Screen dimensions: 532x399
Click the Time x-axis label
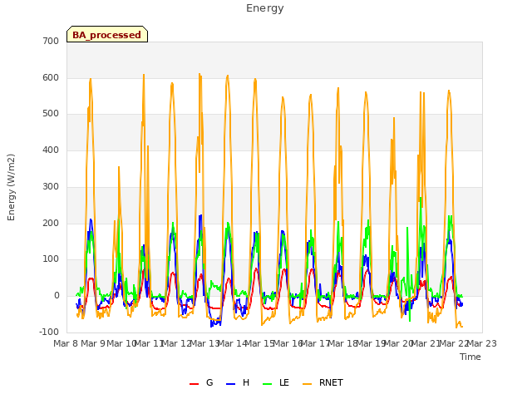tap(470, 357)
